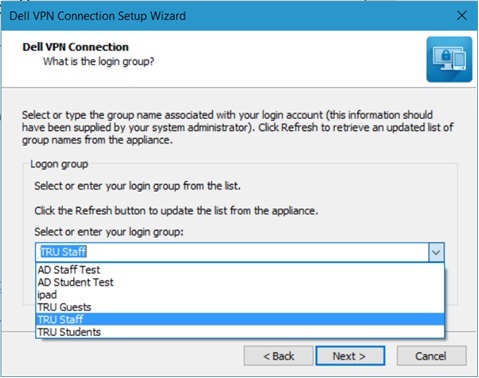The height and width of the screenshot is (378, 479).
Task: Click the VPN lock-and-devices wizard icon
Action: tap(449, 59)
